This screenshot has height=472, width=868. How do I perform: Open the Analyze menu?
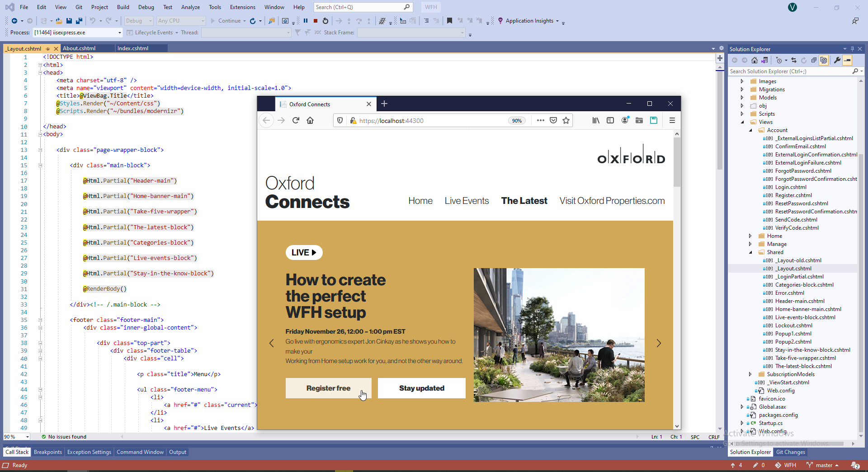[x=190, y=7]
